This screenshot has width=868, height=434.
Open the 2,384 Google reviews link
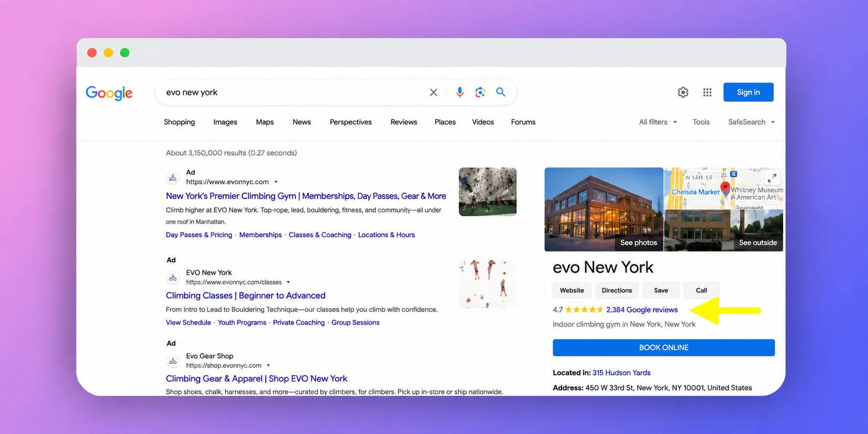click(x=642, y=310)
